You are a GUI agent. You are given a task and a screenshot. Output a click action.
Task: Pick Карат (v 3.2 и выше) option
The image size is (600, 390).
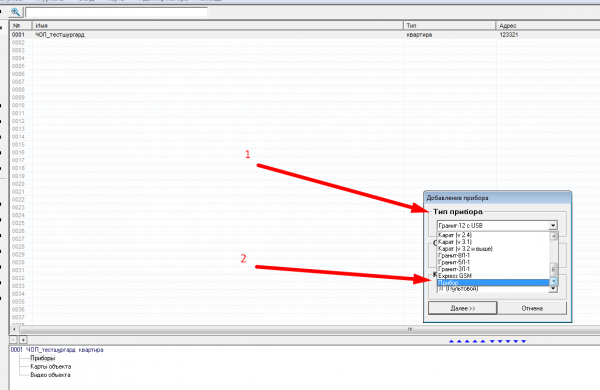pos(465,249)
